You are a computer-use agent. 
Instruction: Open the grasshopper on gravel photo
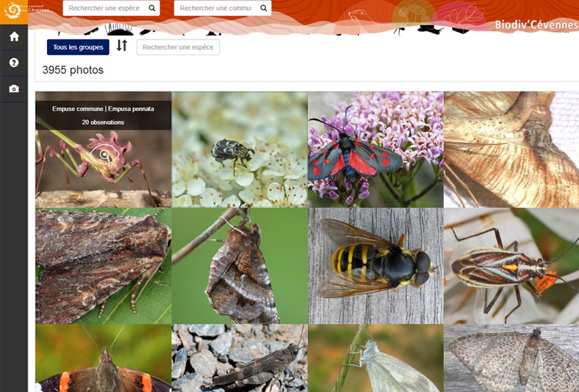(240, 358)
